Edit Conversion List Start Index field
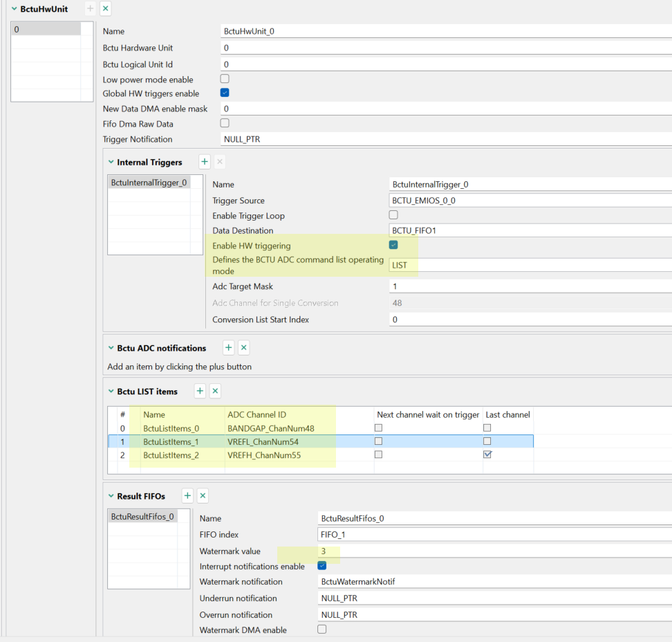 tap(530, 320)
